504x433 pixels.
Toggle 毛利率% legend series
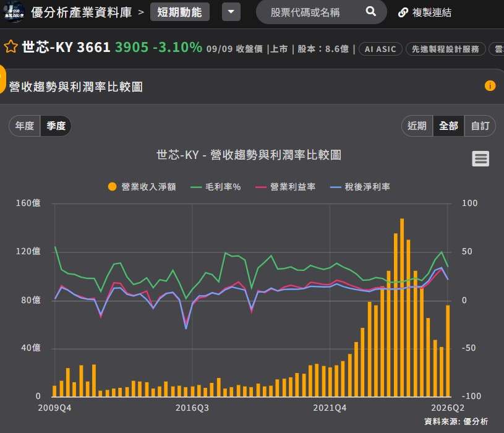click(x=216, y=187)
